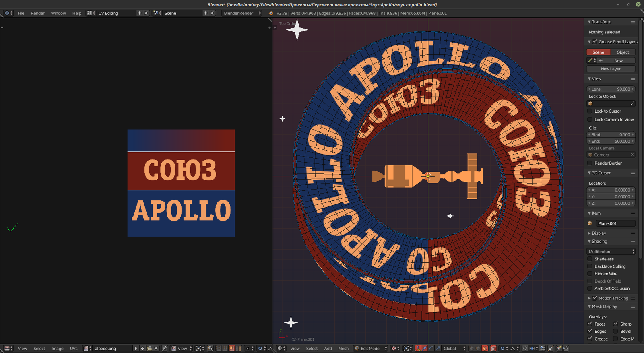This screenshot has height=353, width=644.
Task: Enable Render Border checkbox
Action: click(x=590, y=163)
